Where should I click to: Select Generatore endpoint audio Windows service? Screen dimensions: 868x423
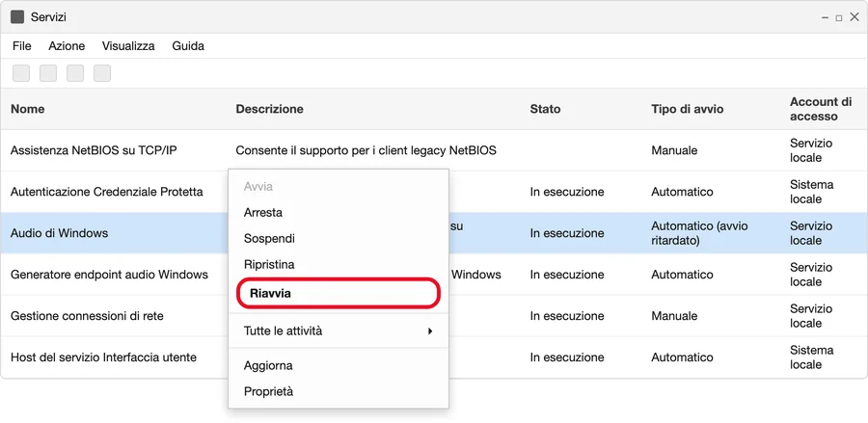(110, 275)
